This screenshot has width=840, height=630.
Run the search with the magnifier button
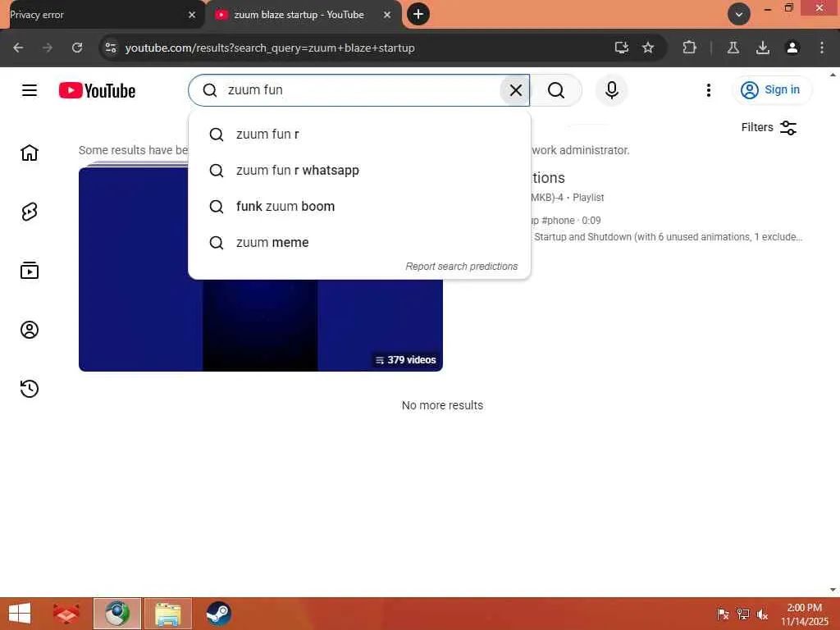[556, 90]
